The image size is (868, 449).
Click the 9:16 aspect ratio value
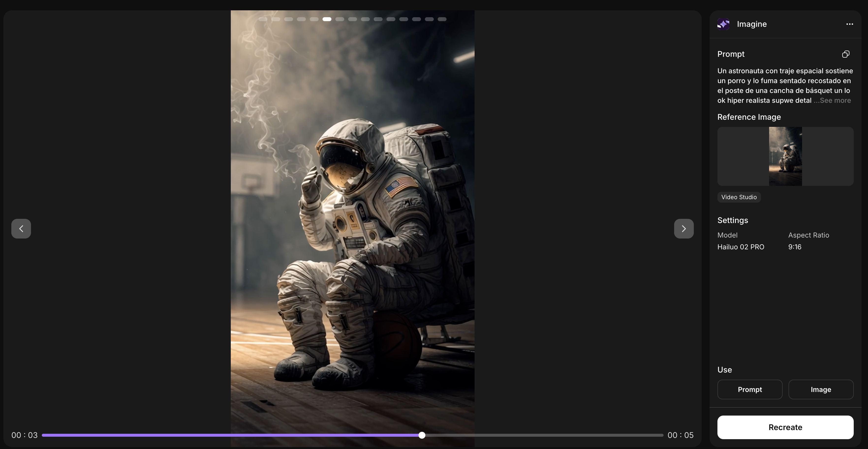[x=795, y=247]
